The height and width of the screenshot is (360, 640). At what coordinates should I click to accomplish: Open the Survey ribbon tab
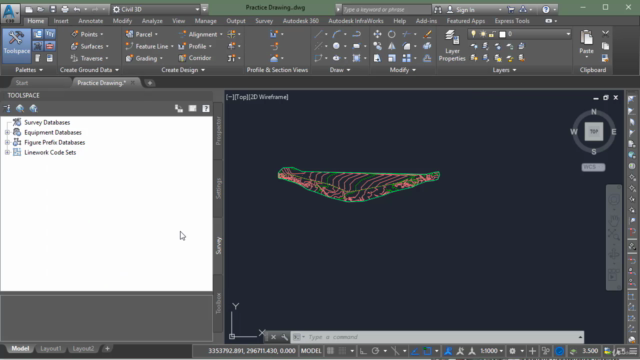pos(264,21)
